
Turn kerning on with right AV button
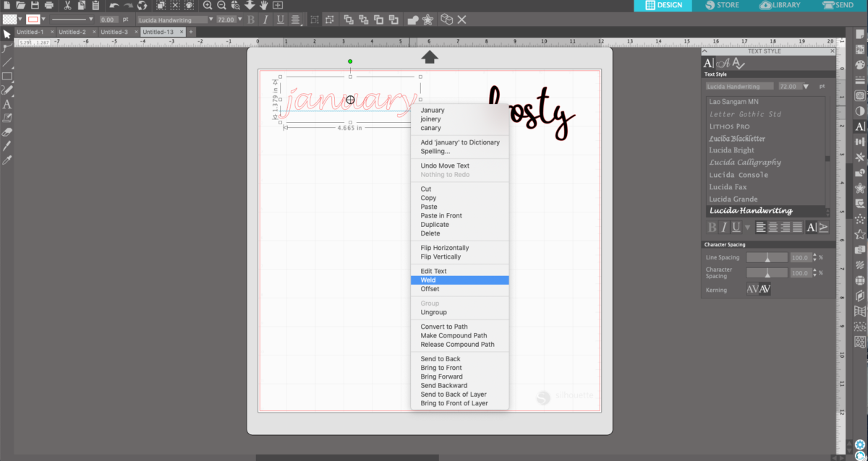765,289
